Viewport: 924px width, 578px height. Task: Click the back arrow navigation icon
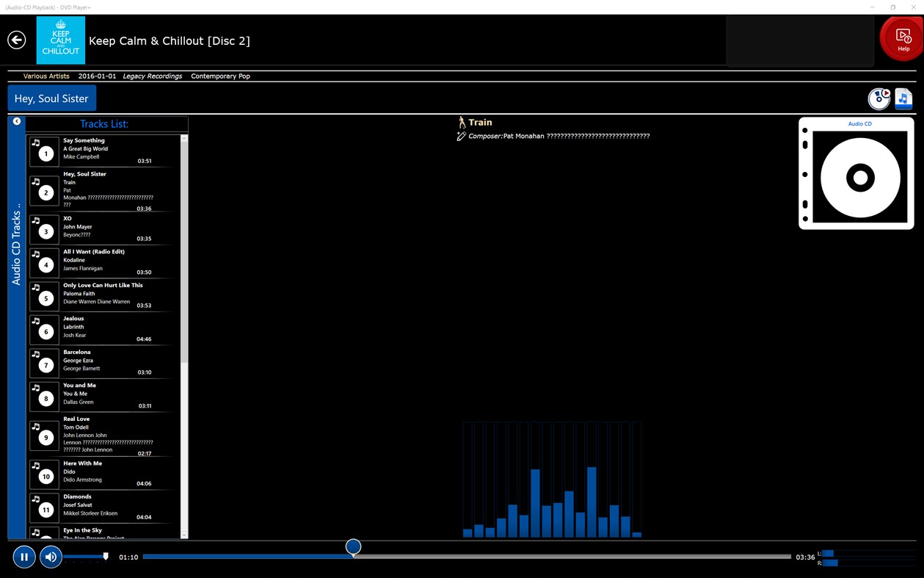pyautogui.click(x=16, y=40)
